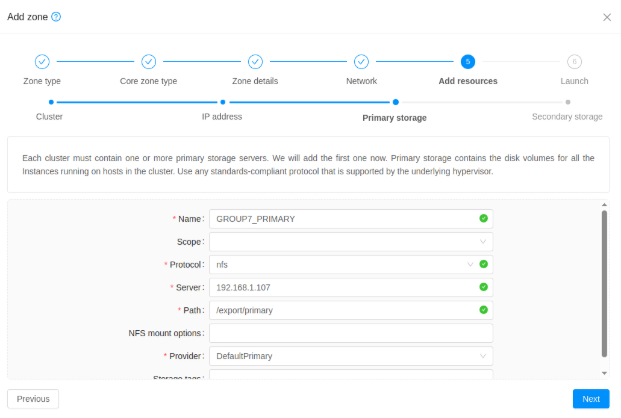Open the Add zone help icon

(56, 17)
